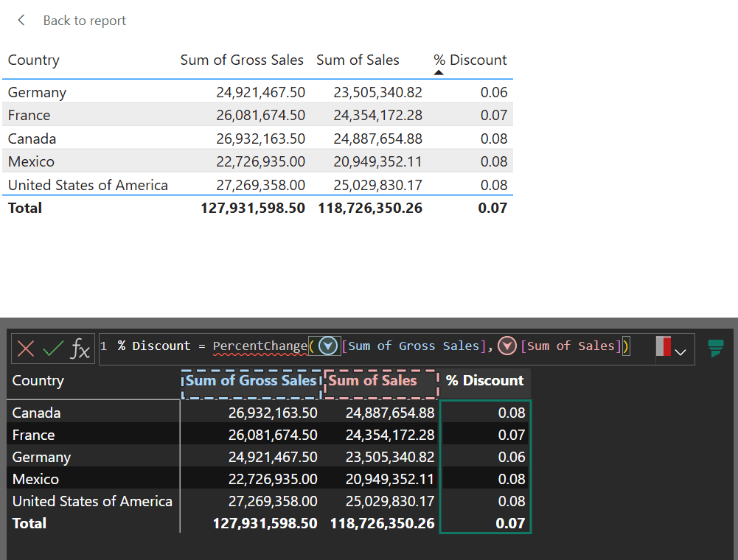
Task: Click the blue parameter picker before Sum of Gross Sales
Action: click(328, 346)
